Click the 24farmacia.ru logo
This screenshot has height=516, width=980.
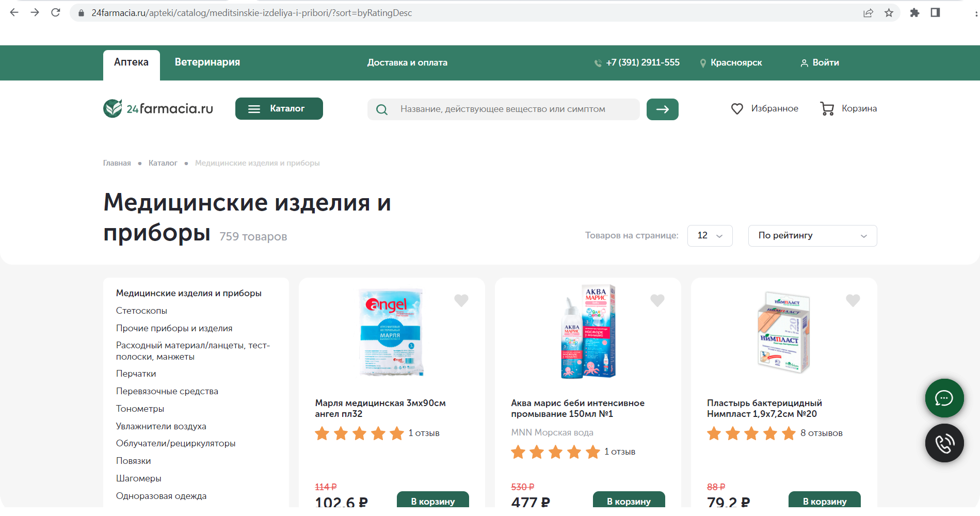(158, 108)
